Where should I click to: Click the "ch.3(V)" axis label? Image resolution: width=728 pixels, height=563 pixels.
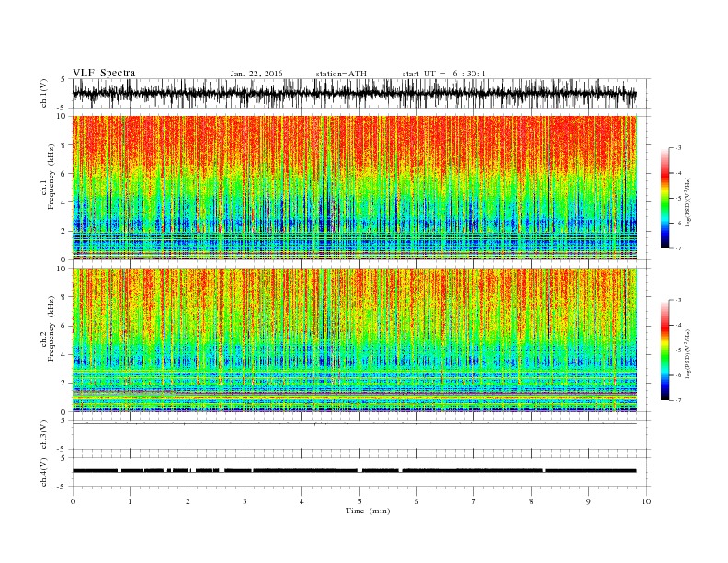44,435
